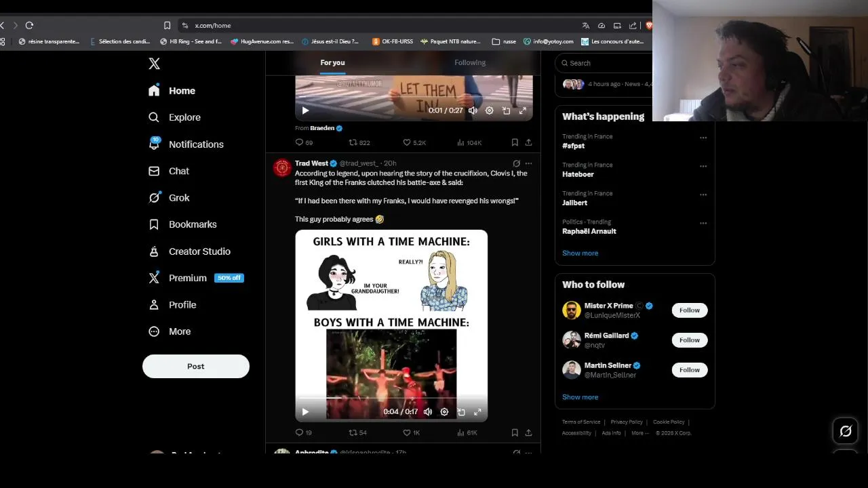Open more options for Jalibert trend
The height and width of the screenshot is (488, 868).
click(703, 195)
